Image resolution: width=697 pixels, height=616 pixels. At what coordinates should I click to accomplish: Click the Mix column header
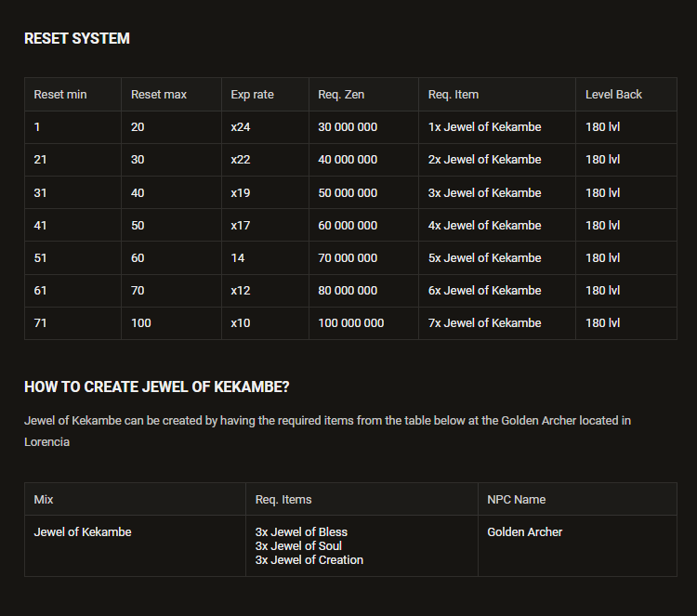pos(135,500)
